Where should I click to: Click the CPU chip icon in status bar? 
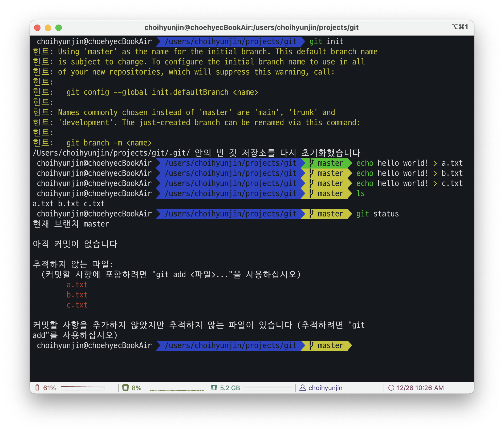coord(125,388)
